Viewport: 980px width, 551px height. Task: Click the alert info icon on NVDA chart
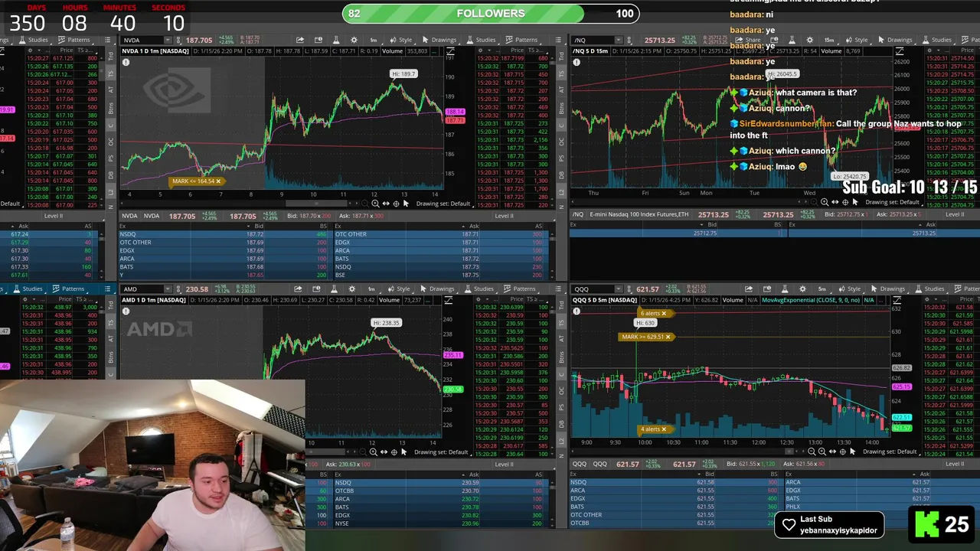point(126,62)
